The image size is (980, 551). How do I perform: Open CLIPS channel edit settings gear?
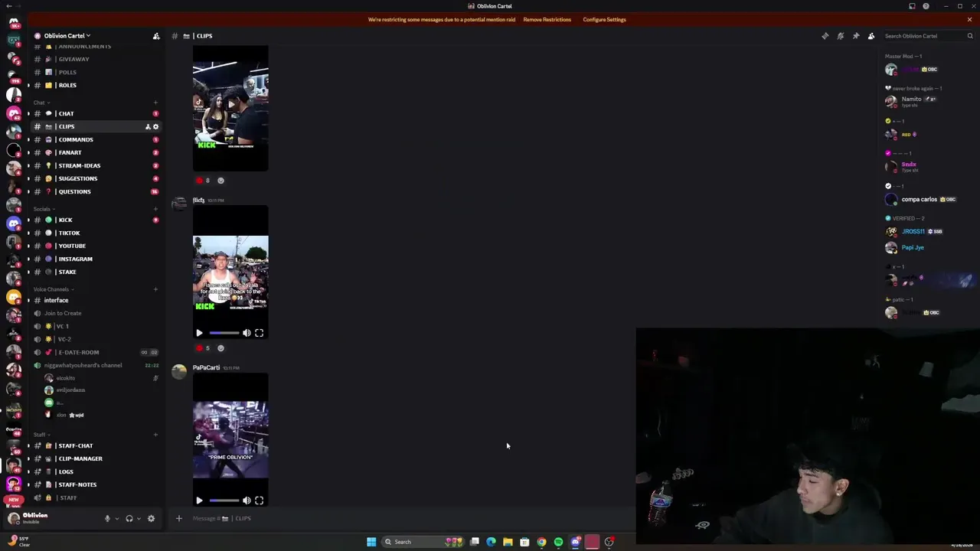[x=155, y=126]
